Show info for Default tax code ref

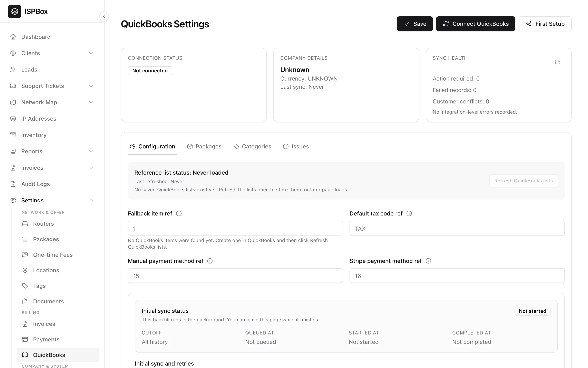coord(409,213)
